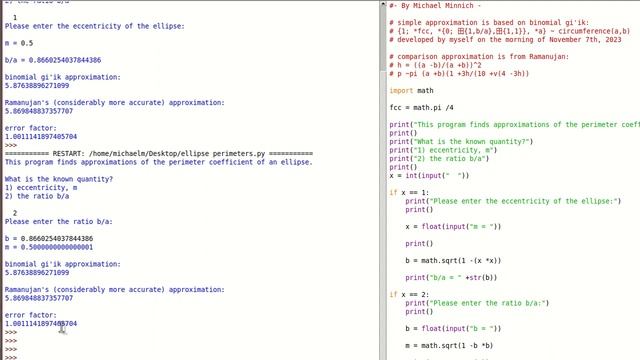
Task: Click the print("2) the ratio b/a") code line
Action: click(439, 159)
